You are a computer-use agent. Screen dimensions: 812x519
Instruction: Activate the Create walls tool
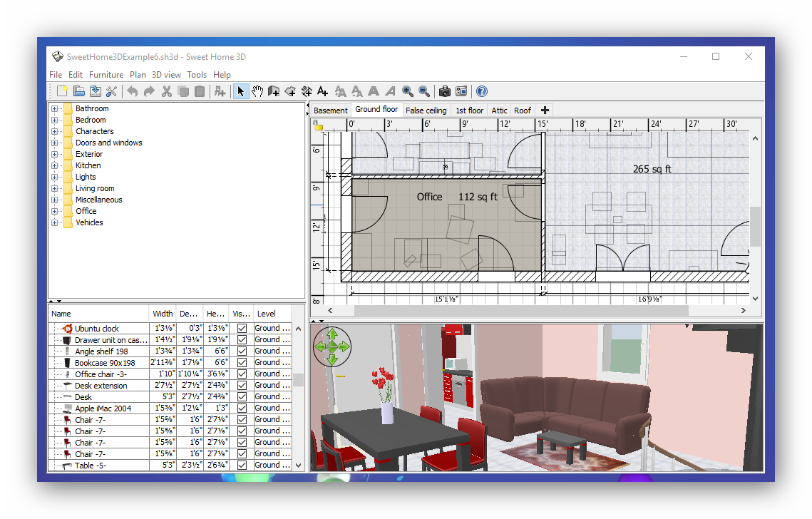pos(274,91)
